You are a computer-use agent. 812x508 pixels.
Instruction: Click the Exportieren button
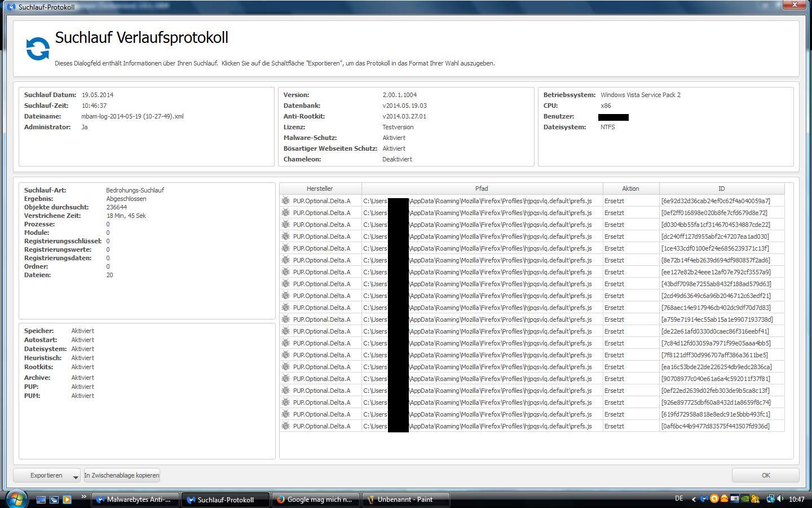click(46, 475)
